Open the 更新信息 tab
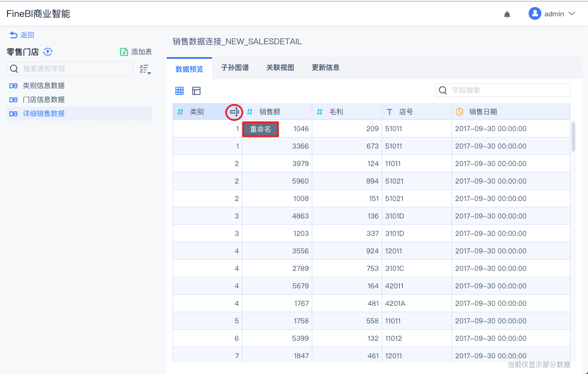Screen dimensions: 588x374 (326, 68)
